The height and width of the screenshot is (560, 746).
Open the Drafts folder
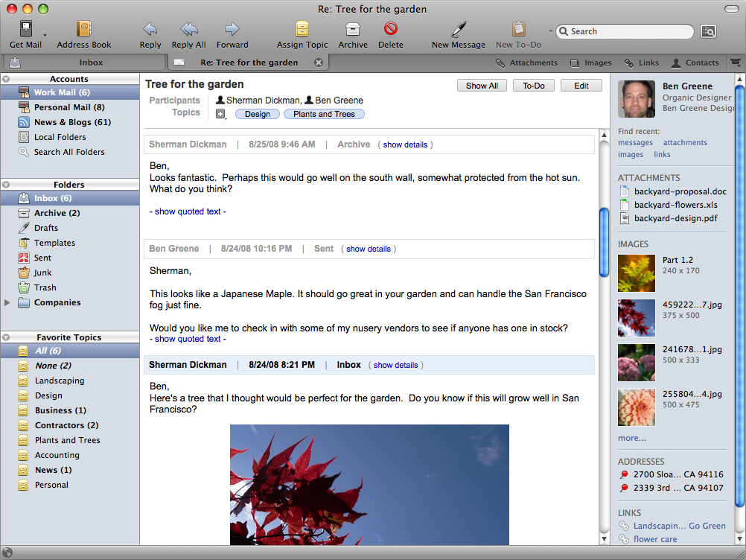70,228
